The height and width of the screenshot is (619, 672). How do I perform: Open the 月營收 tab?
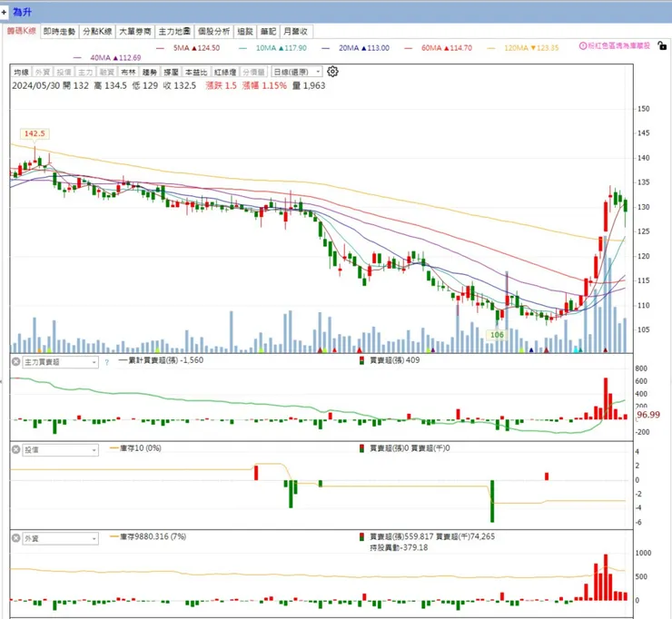(x=296, y=32)
